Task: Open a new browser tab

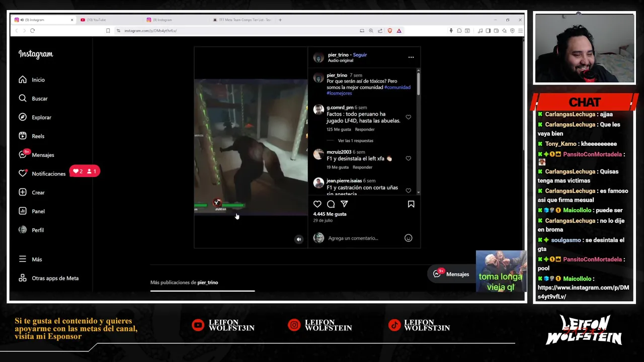Action: pos(280,20)
